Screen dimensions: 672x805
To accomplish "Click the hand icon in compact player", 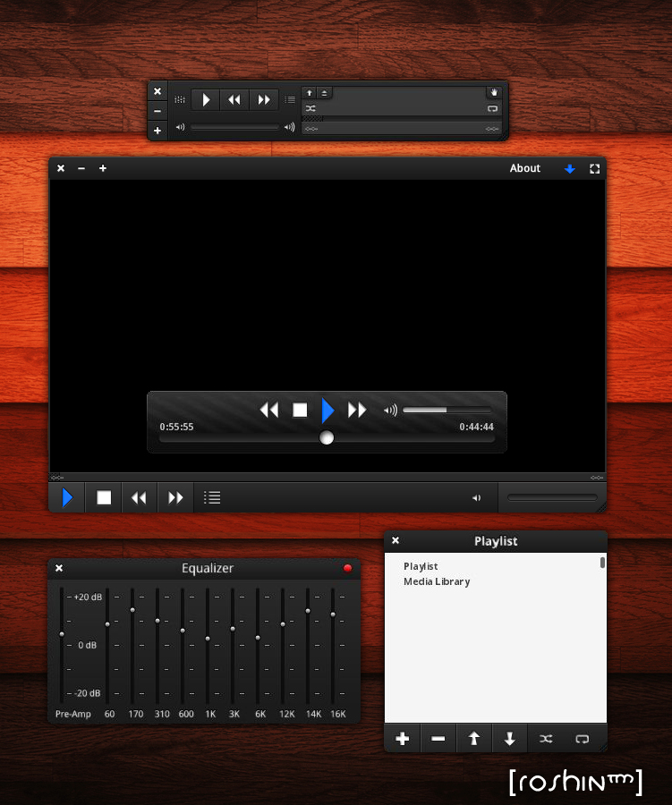I will (493, 92).
